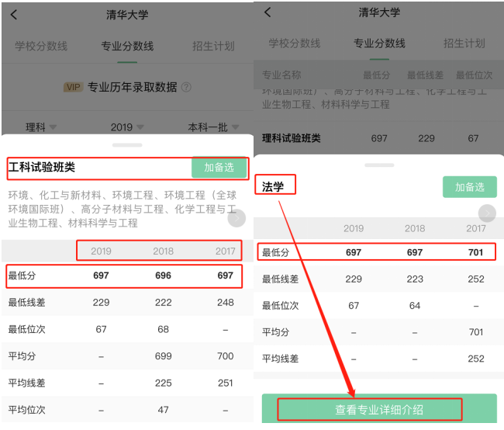Tap 法学 title text

pyautogui.click(x=273, y=187)
